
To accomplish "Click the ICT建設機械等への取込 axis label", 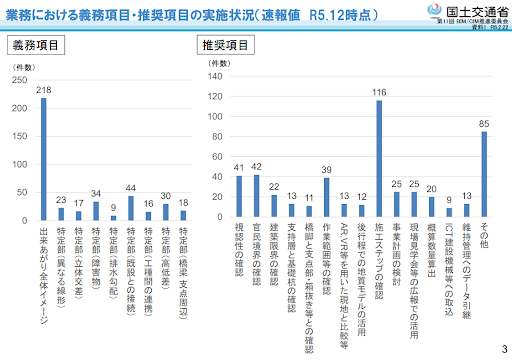I will coord(449,269).
